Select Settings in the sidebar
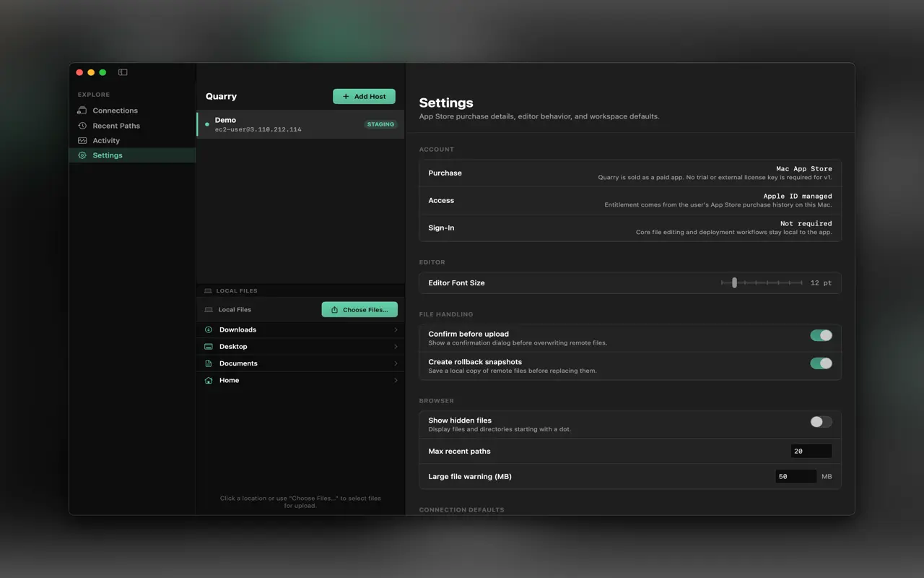This screenshot has width=924, height=578. pyautogui.click(x=132, y=155)
